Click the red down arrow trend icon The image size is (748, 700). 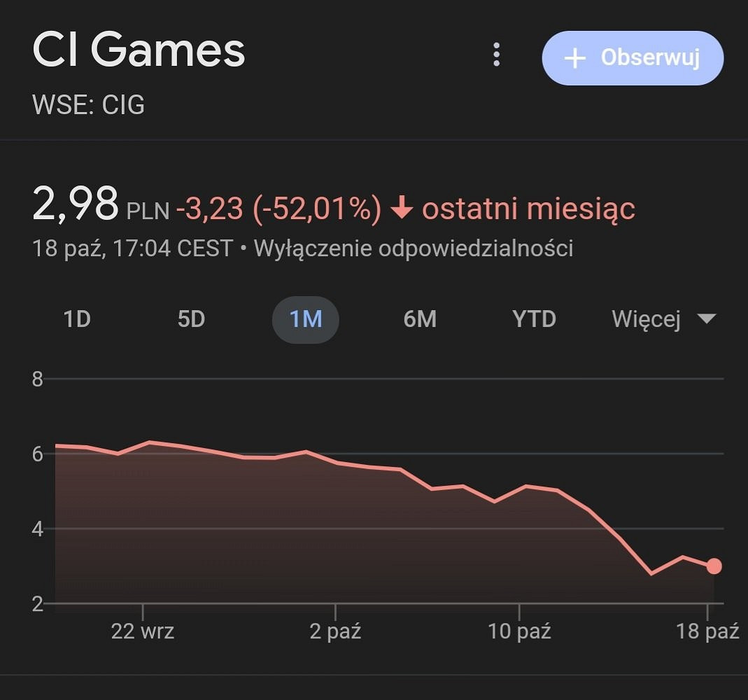click(402, 209)
